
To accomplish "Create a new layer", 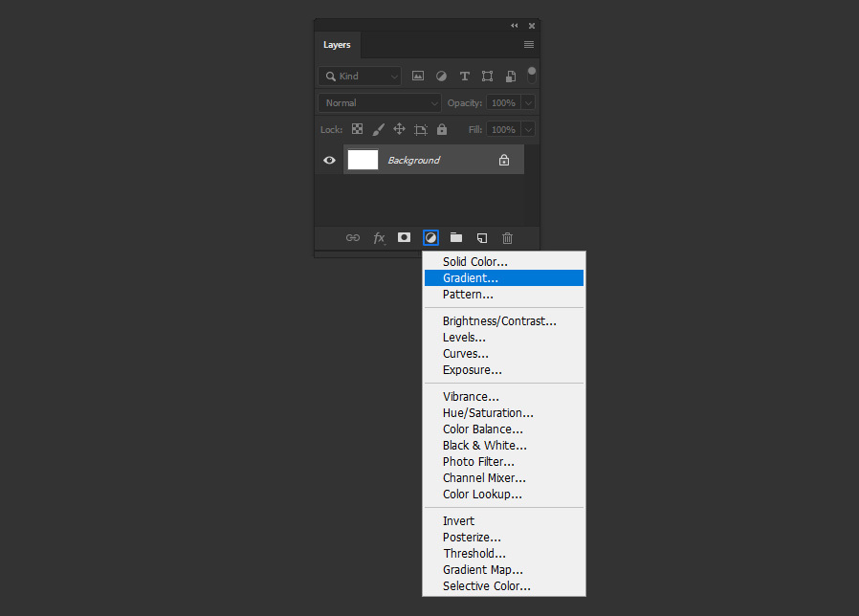I will (482, 238).
